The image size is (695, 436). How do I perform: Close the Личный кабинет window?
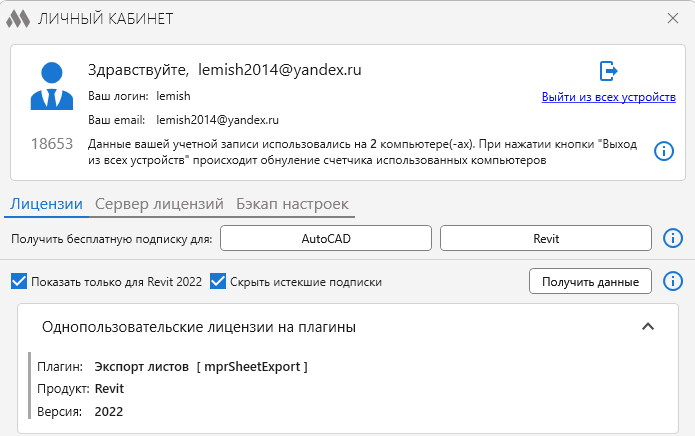[x=673, y=18]
